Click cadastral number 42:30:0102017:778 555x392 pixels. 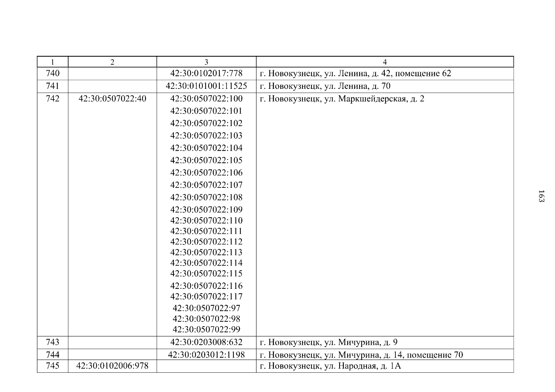(x=206, y=73)
